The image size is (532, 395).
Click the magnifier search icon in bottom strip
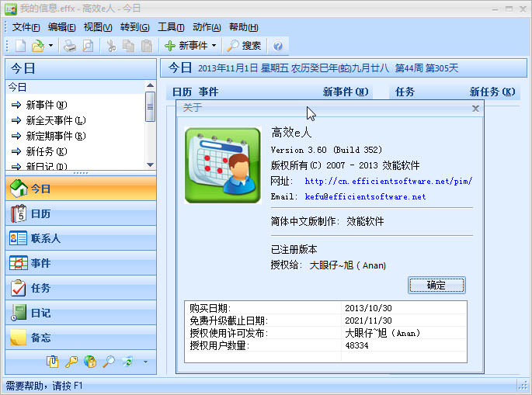tap(109, 362)
